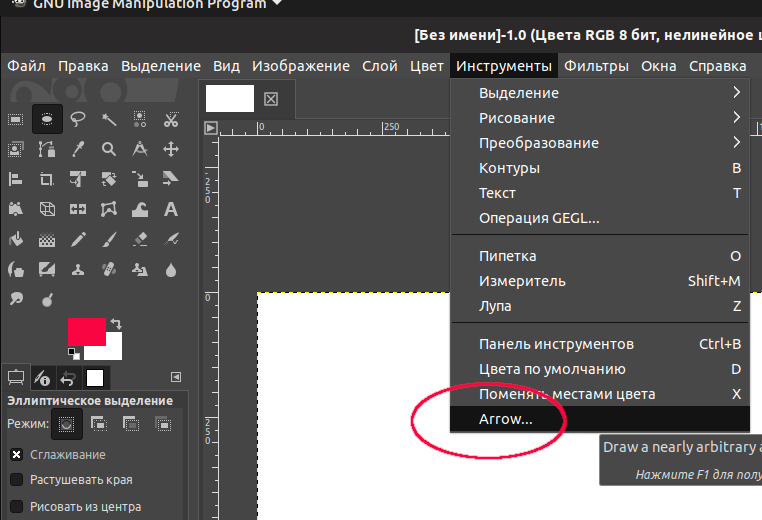Select the Eraser tool
Image resolution: width=762 pixels, height=520 pixels.
[140, 240]
